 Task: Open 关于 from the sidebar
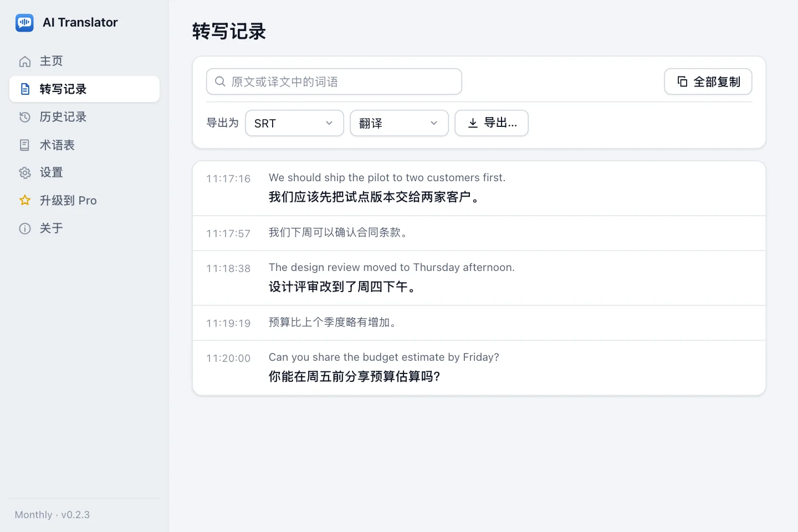click(x=84, y=228)
